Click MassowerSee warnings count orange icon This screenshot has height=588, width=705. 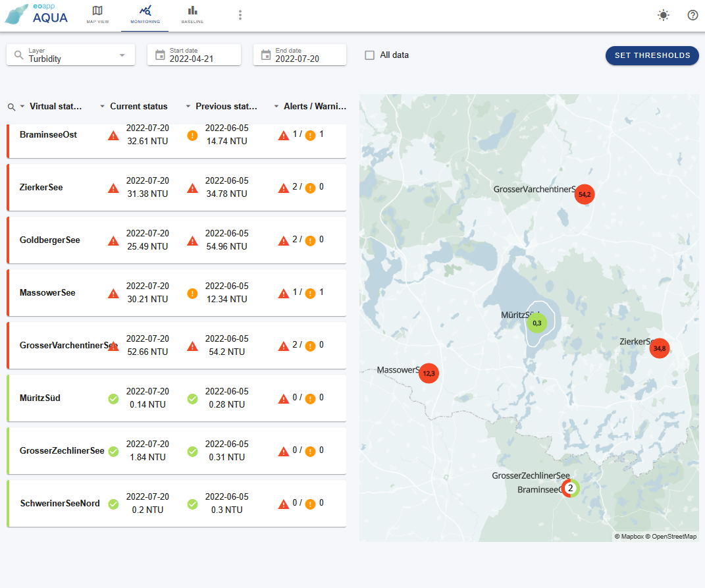click(310, 293)
